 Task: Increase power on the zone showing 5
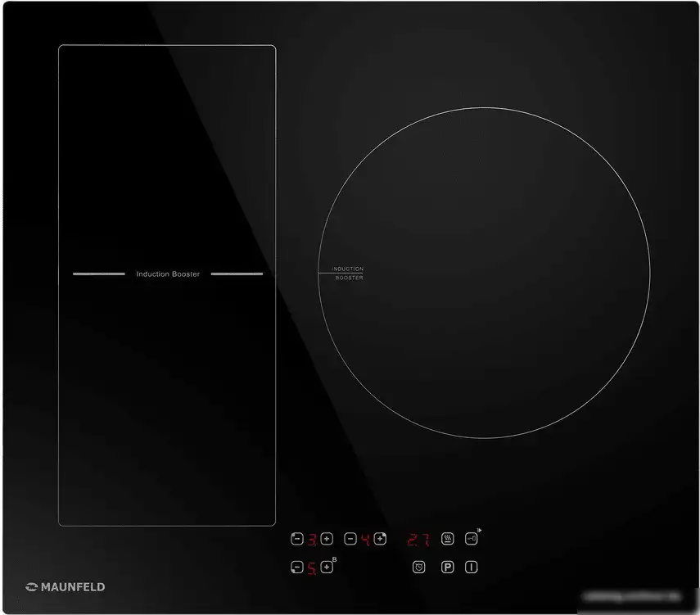point(327,567)
